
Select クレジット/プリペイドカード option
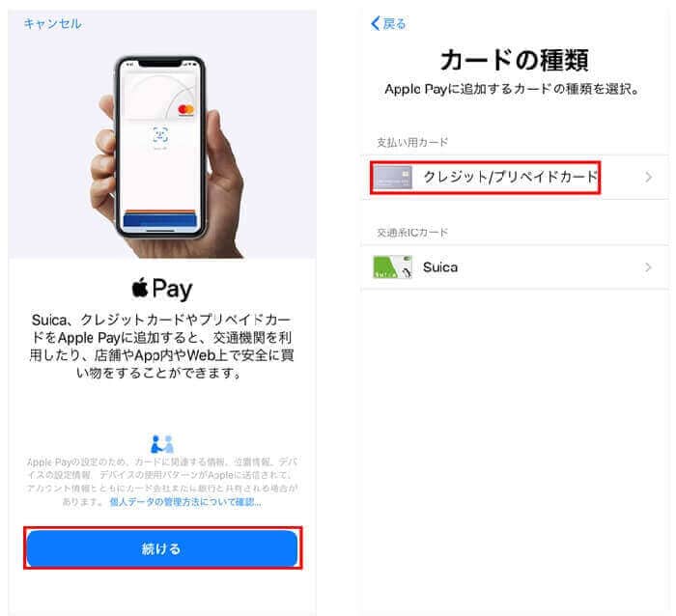click(514, 177)
